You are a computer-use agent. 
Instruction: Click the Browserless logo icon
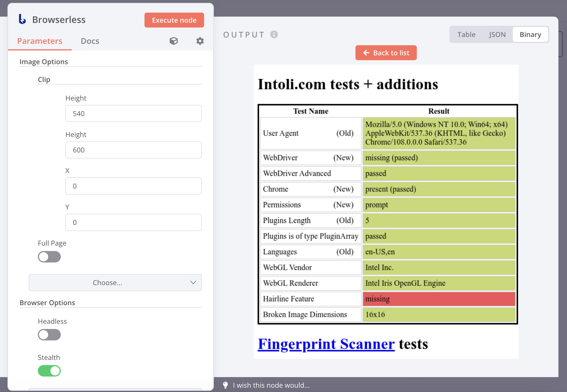coord(22,19)
